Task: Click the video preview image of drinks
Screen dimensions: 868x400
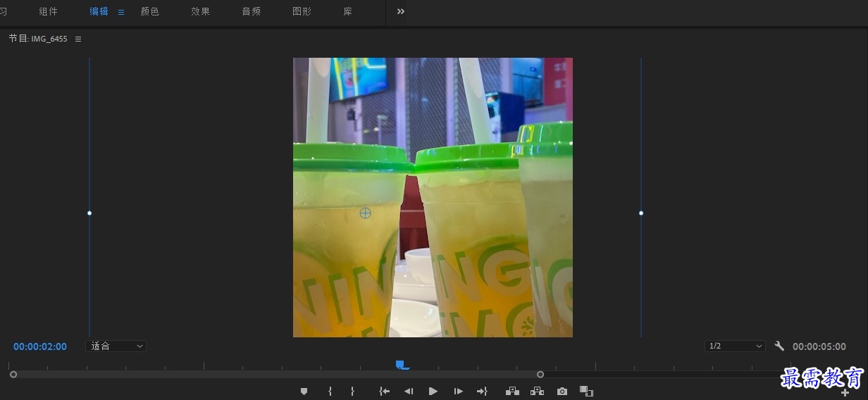Action: pyautogui.click(x=433, y=197)
